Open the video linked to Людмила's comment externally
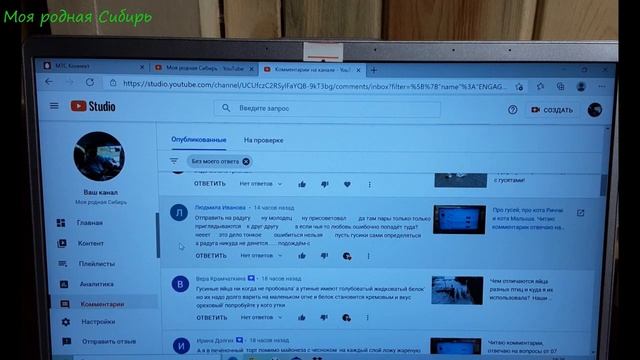 tap(580, 213)
